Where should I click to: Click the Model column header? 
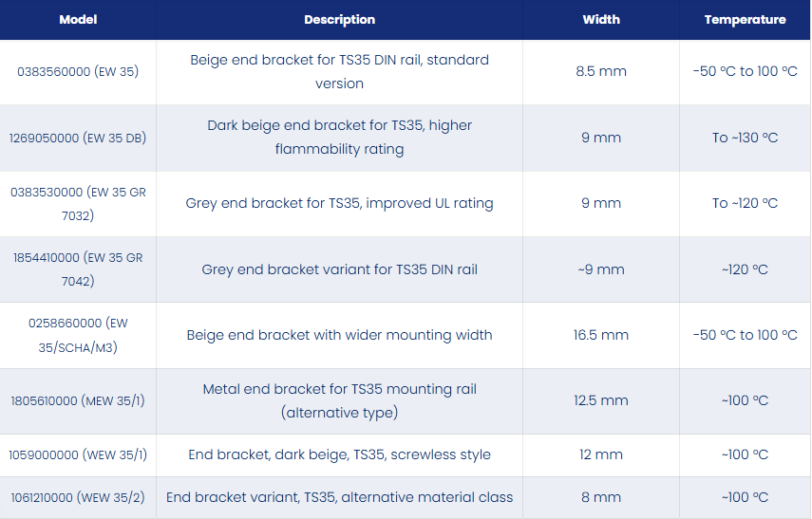(x=78, y=20)
